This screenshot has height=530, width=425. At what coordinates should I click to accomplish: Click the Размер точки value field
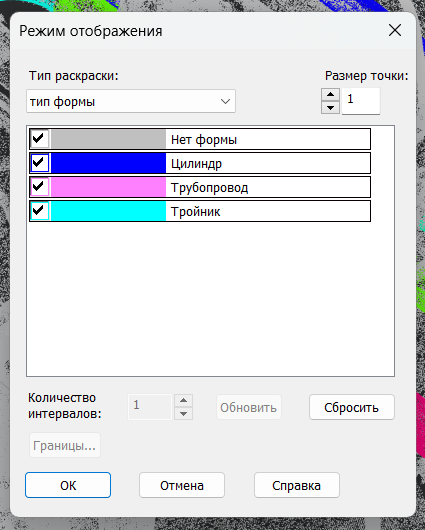click(x=361, y=101)
